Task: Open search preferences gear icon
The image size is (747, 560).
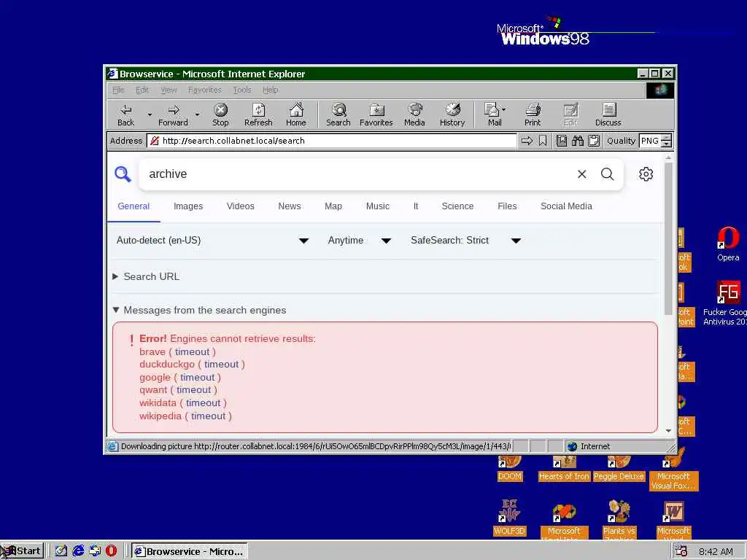Action: (646, 174)
